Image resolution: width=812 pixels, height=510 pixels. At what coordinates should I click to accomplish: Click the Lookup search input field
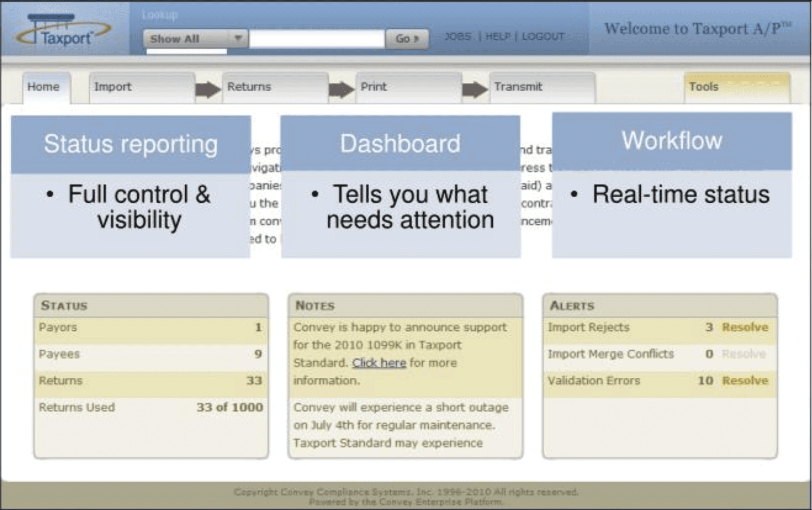pyautogui.click(x=316, y=39)
